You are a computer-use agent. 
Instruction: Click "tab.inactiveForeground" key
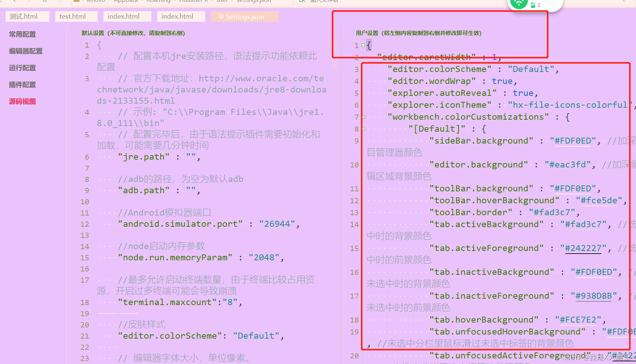click(x=492, y=296)
